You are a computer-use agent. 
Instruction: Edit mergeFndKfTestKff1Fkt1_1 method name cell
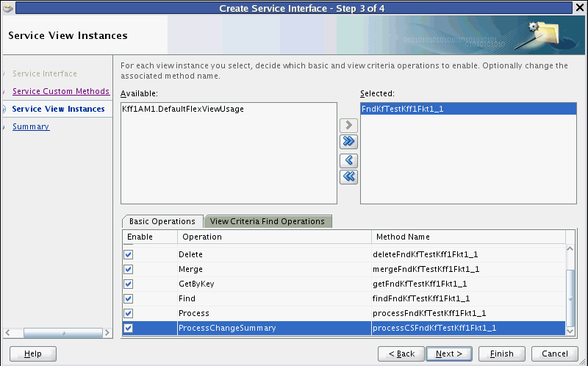pos(468,269)
